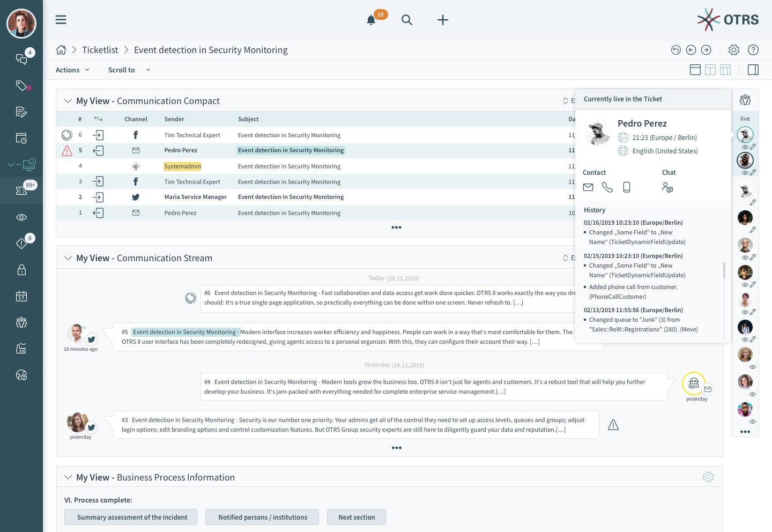Open the Scroll to dropdown
This screenshot has width=772, height=532.
[x=129, y=70]
